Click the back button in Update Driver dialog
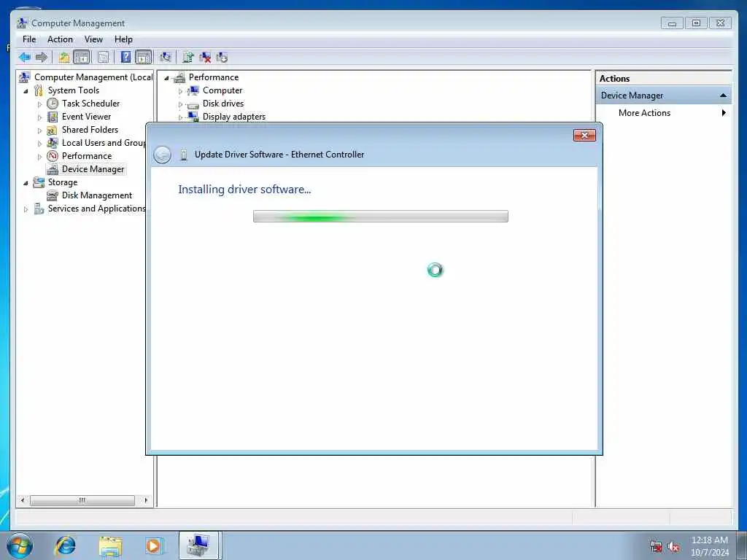Image resolution: width=747 pixels, height=560 pixels. [163, 155]
